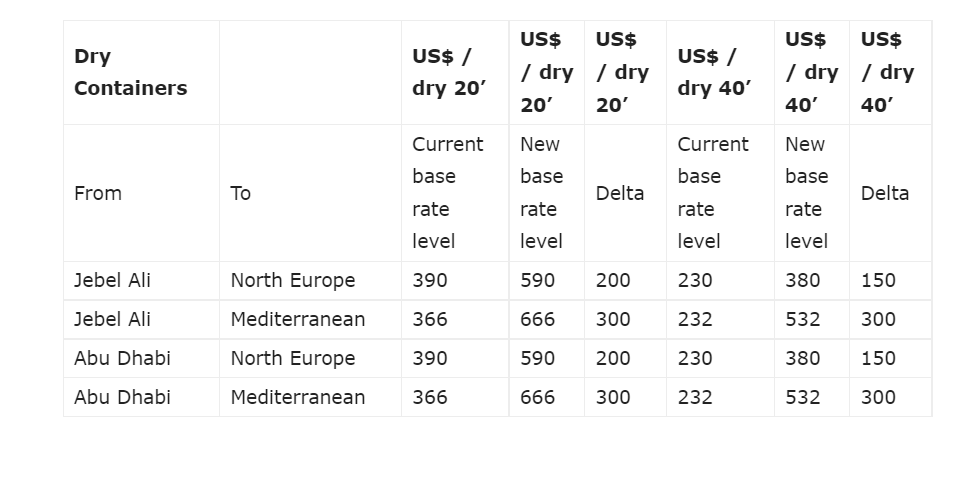Select 380 in the Abu Dhabi North Europe row
The height and width of the screenshot is (493, 973).
(x=803, y=358)
